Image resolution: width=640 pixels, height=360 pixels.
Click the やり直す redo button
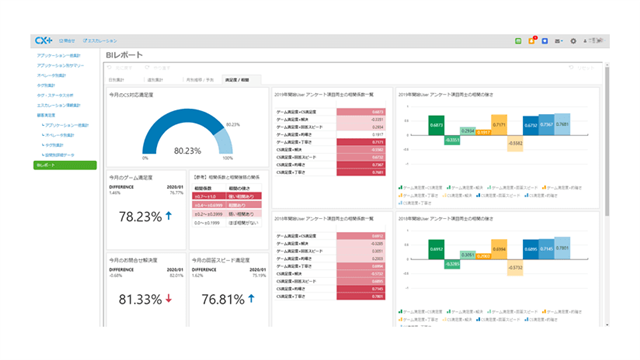pos(158,68)
